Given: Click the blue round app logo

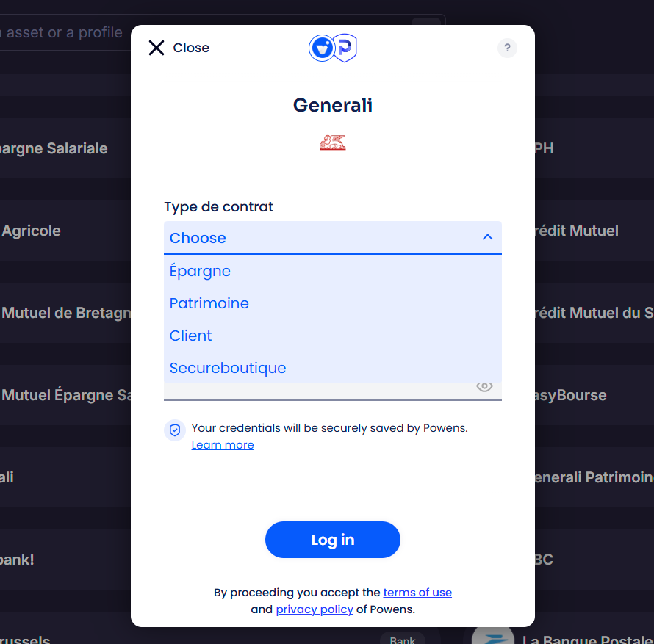Looking at the screenshot, I should [x=322, y=48].
